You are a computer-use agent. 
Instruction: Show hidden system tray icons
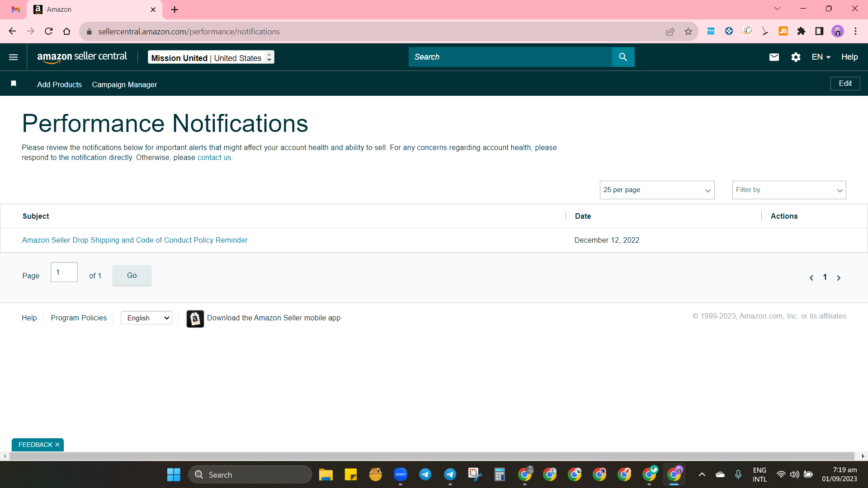(x=702, y=474)
